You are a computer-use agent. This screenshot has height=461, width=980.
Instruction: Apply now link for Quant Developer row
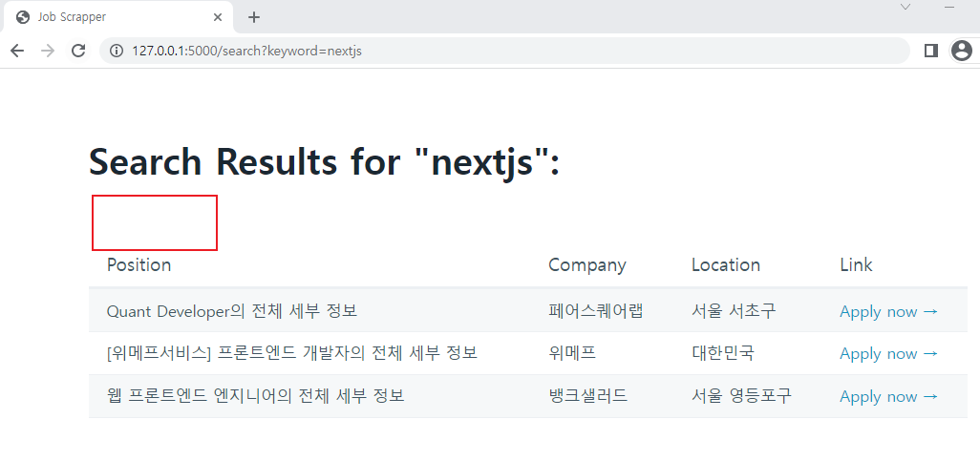[x=888, y=311]
